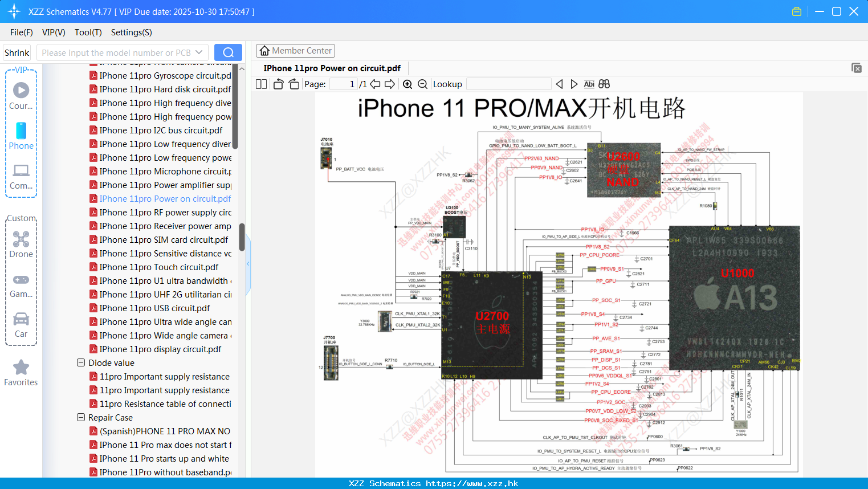868x489 pixels.
Task: Open IPhone 11pro Microphone circuit file
Action: (160, 171)
